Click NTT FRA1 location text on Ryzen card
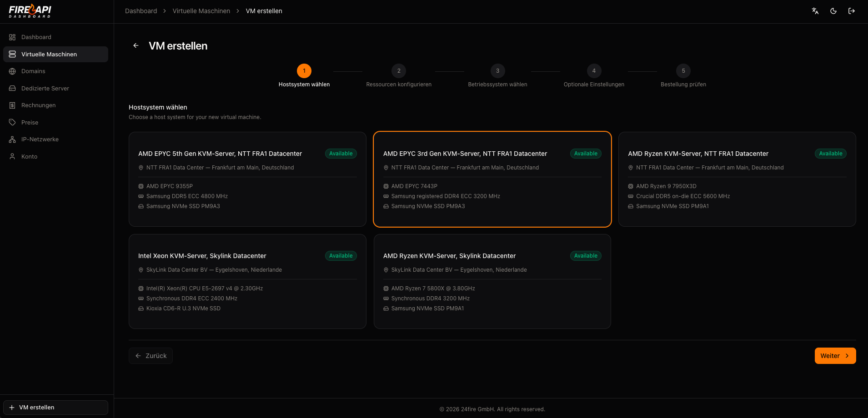Image resolution: width=868 pixels, height=418 pixels. [710, 168]
